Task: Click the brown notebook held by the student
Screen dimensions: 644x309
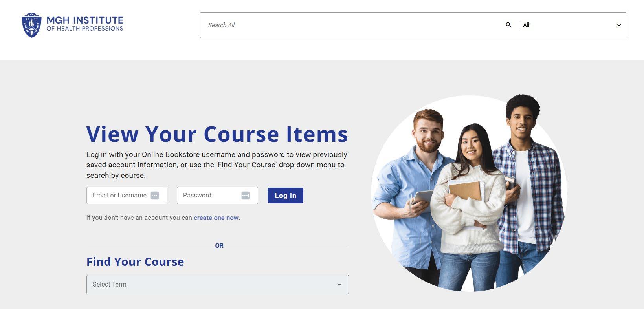Action: (465, 191)
